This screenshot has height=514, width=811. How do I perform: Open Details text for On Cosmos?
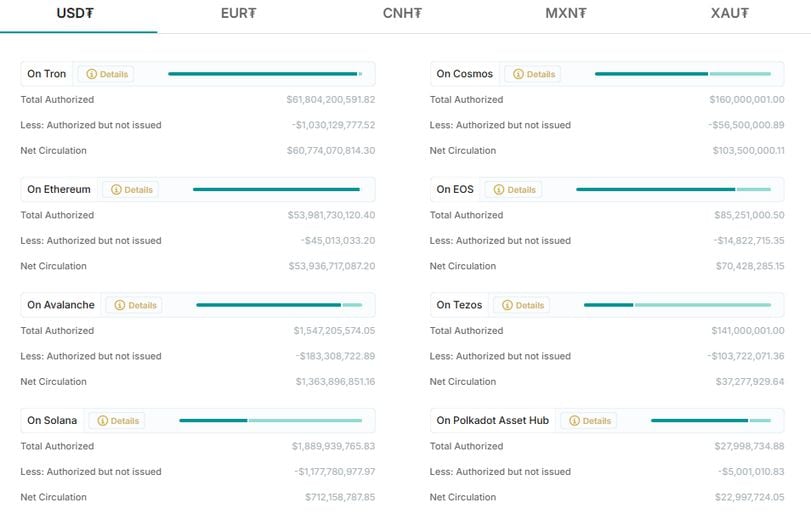point(541,74)
